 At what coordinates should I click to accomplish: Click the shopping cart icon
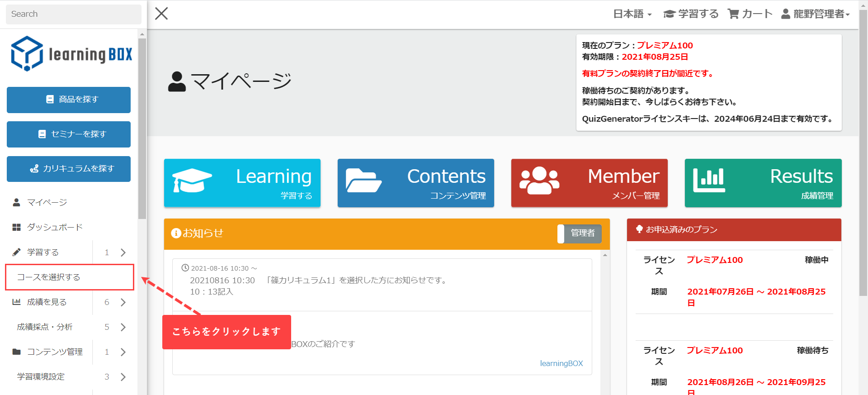click(733, 14)
